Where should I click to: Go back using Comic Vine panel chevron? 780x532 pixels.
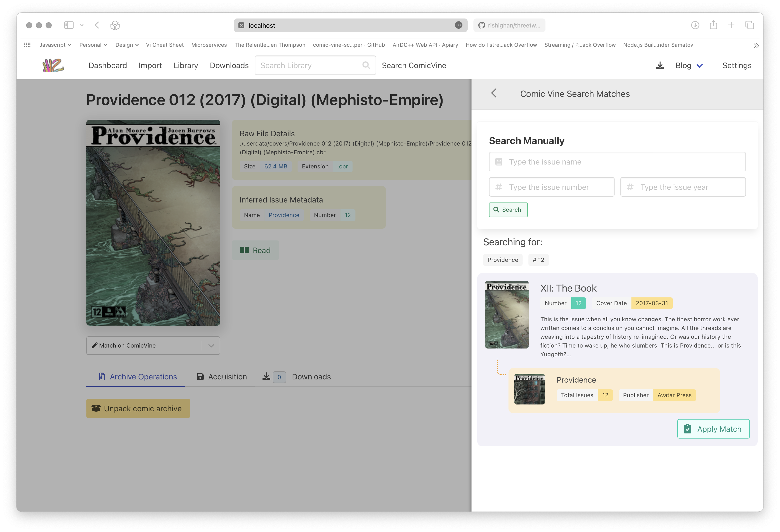(494, 93)
